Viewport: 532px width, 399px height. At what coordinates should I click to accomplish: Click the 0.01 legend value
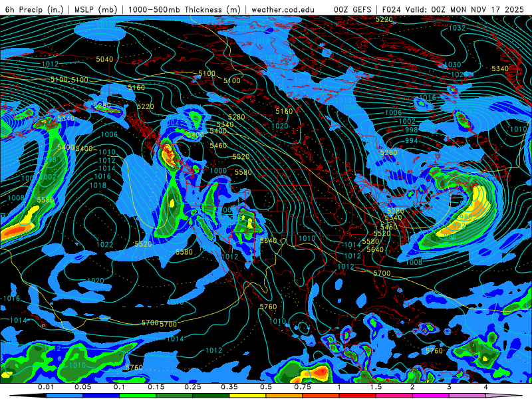[46, 387]
